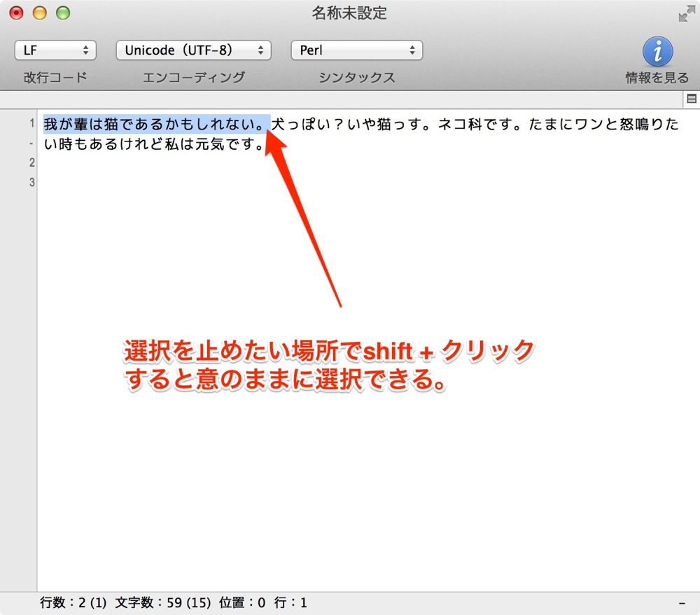Toggle fullscreen using title bar arrows icon
The height and width of the screenshot is (615, 700).
(687, 13)
